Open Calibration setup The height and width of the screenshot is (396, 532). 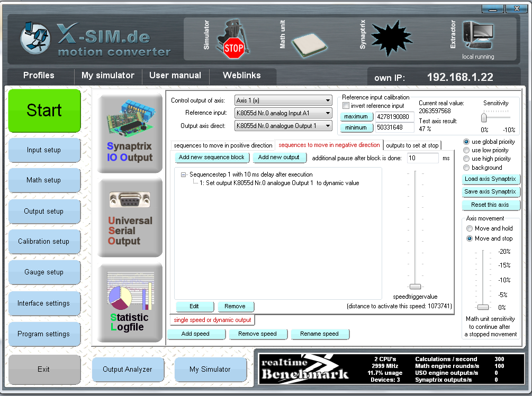tap(44, 242)
